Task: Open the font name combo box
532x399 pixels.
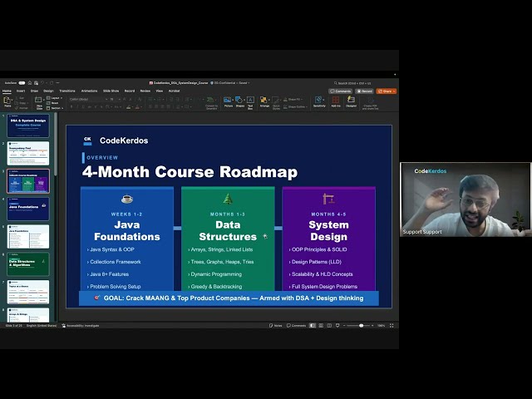Action: coord(89,100)
